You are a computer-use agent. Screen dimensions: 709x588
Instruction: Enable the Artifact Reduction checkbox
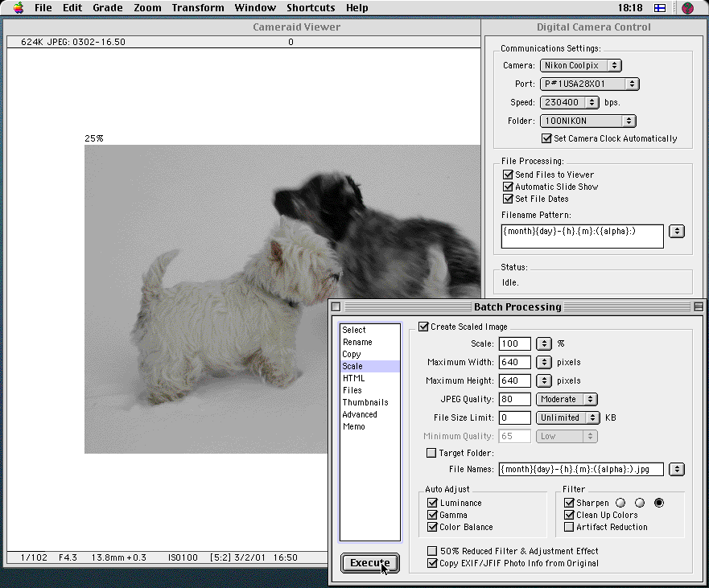pos(570,527)
